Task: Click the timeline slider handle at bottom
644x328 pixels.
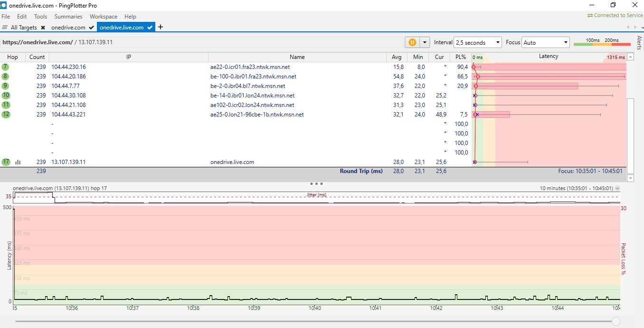Action: point(616,321)
